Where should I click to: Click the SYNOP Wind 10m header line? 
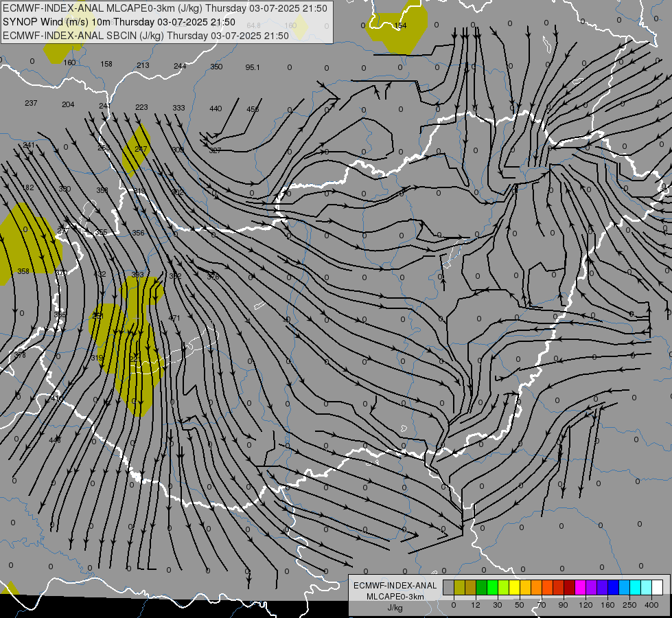119,22
